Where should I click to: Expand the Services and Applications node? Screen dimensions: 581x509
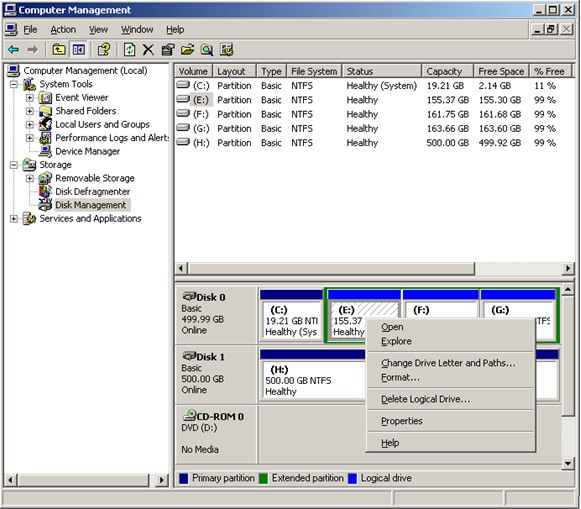(x=14, y=219)
